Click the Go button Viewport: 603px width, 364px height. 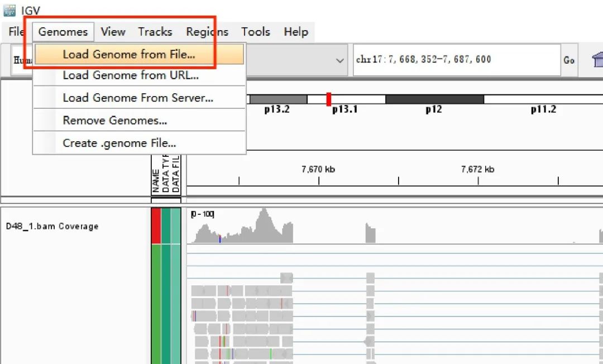click(569, 60)
